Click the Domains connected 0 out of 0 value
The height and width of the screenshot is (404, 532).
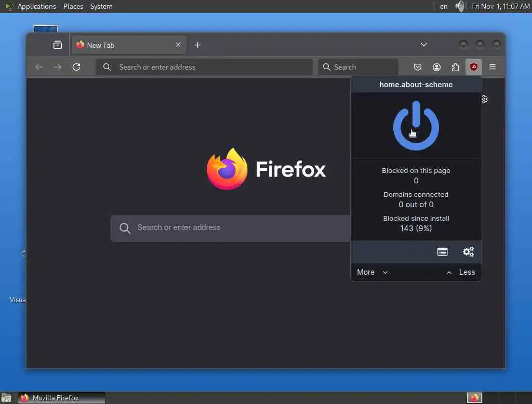point(416,205)
